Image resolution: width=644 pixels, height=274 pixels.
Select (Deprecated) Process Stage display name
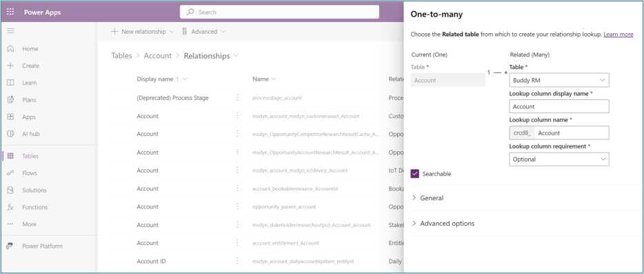[172, 98]
